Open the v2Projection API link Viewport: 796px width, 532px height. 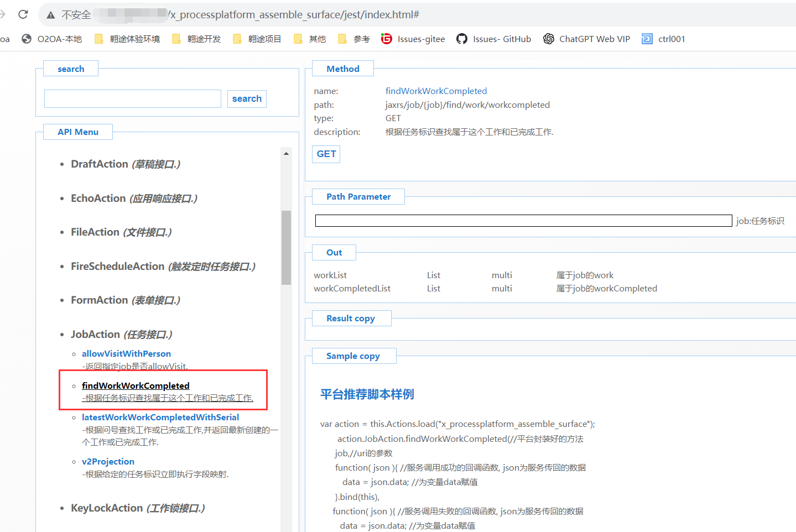pyautogui.click(x=108, y=462)
